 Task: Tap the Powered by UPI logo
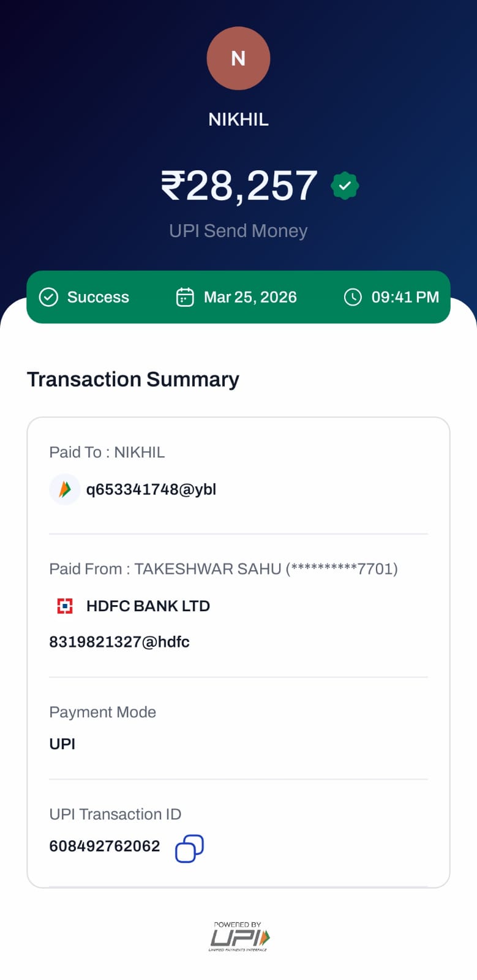(x=239, y=937)
